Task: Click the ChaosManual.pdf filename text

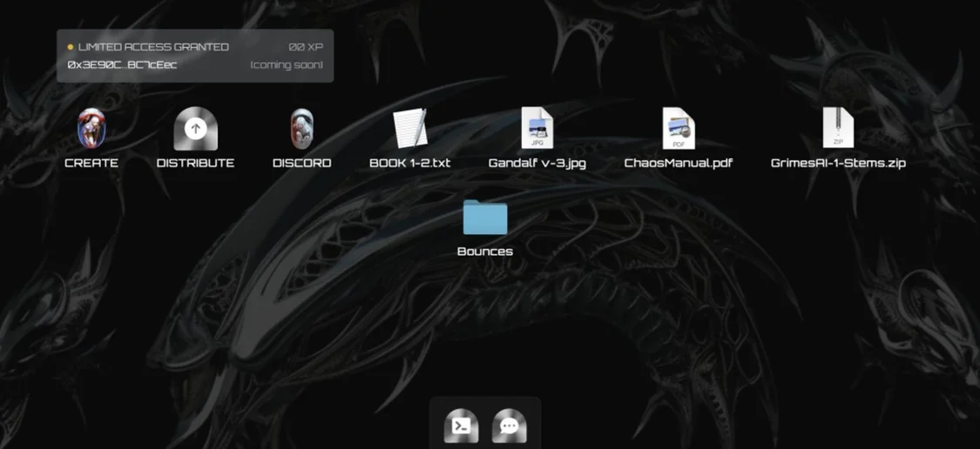Action: (679, 163)
